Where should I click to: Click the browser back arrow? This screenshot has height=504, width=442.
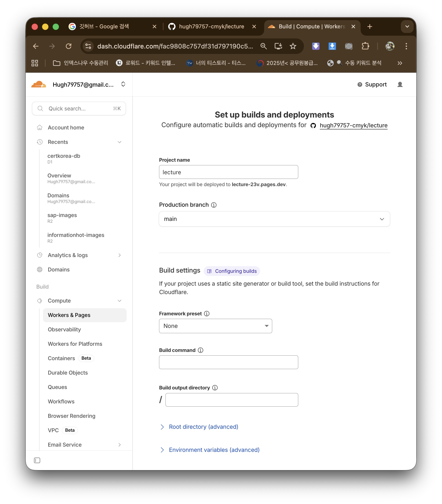pos(36,46)
